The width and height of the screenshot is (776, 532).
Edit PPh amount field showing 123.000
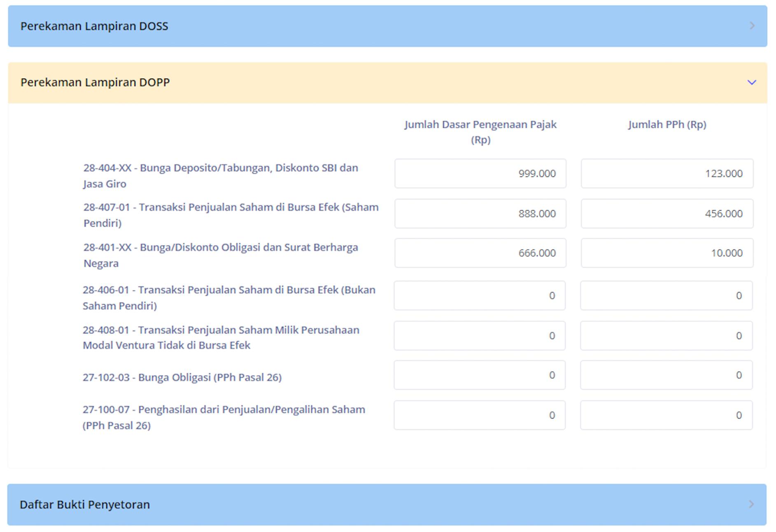coord(667,174)
